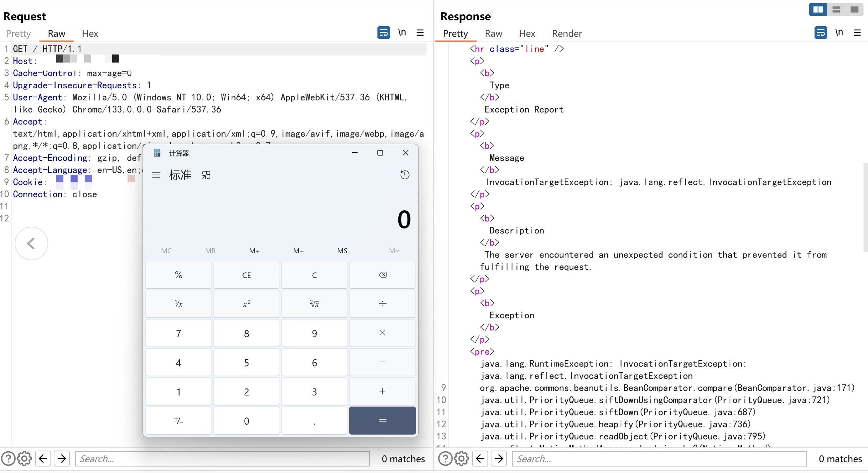Toggle word wrap icon in Response panel
The image size is (868, 473).
coord(820,33)
